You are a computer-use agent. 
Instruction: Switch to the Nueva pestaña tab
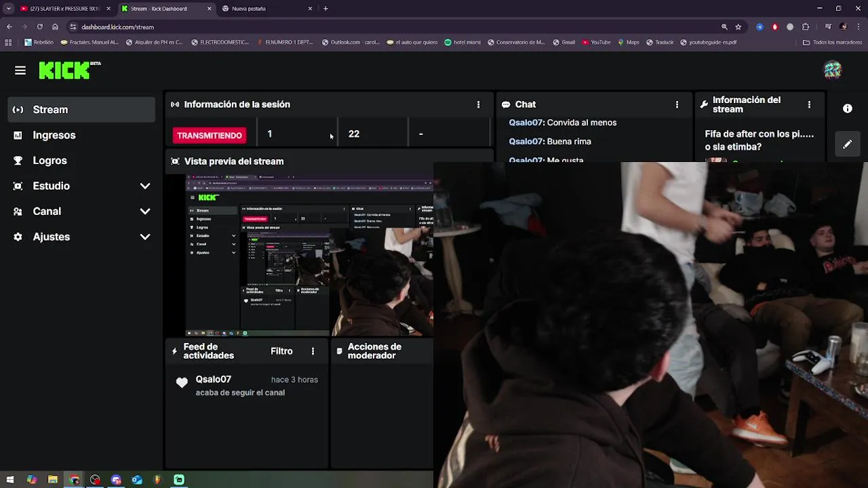coord(268,9)
